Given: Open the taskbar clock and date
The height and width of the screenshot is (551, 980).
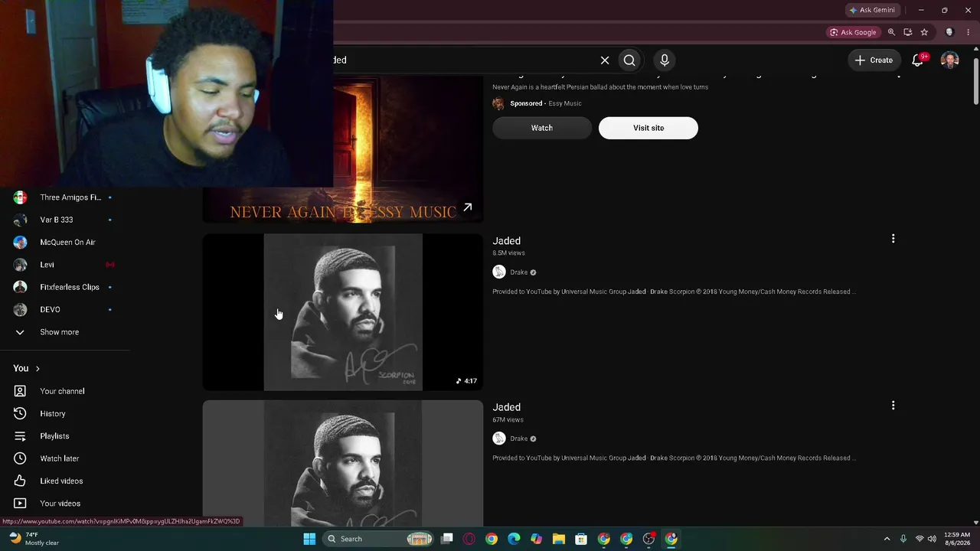Looking at the screenshot, I should tap(957, 539).
